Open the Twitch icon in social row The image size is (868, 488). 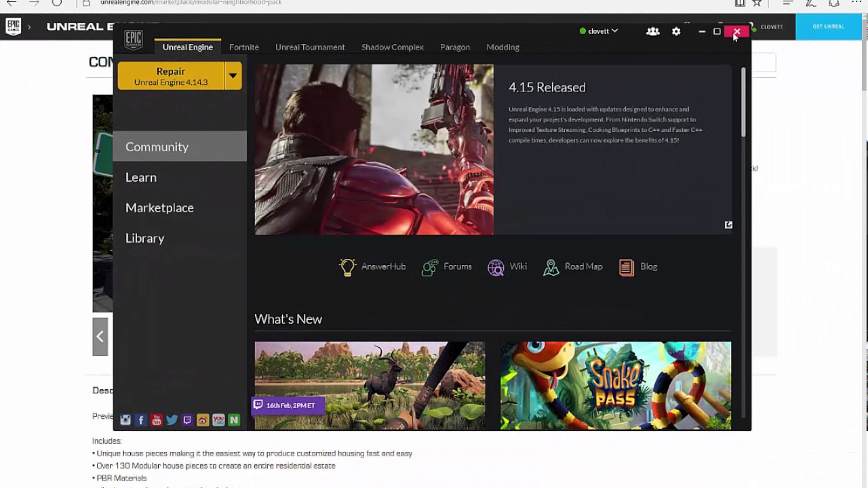coord(188,420)
